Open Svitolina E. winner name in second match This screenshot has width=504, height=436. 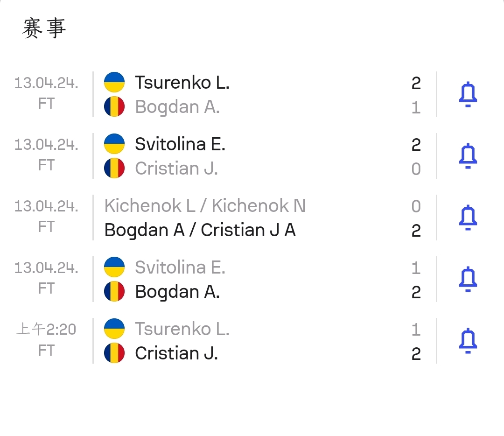[x=180, y=144]
